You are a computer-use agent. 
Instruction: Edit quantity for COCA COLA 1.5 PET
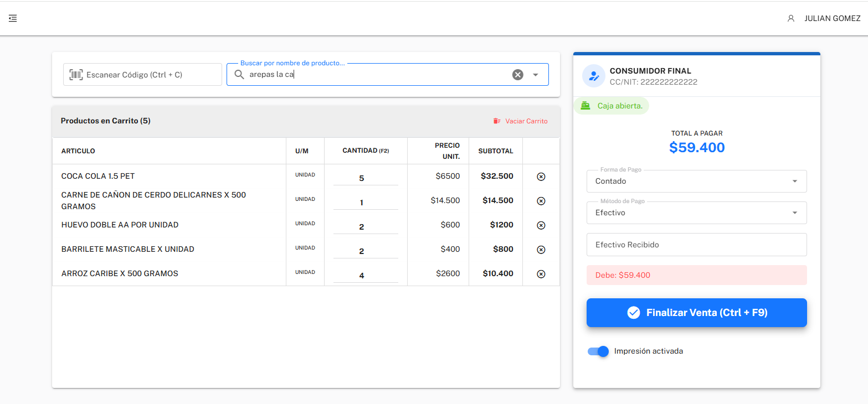[366, 178]
